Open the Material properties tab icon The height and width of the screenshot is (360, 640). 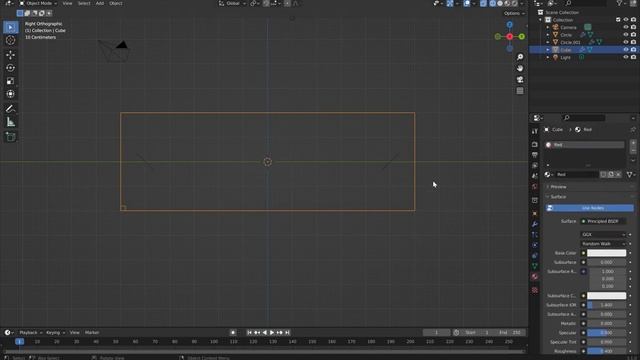(x=535, y=277)
